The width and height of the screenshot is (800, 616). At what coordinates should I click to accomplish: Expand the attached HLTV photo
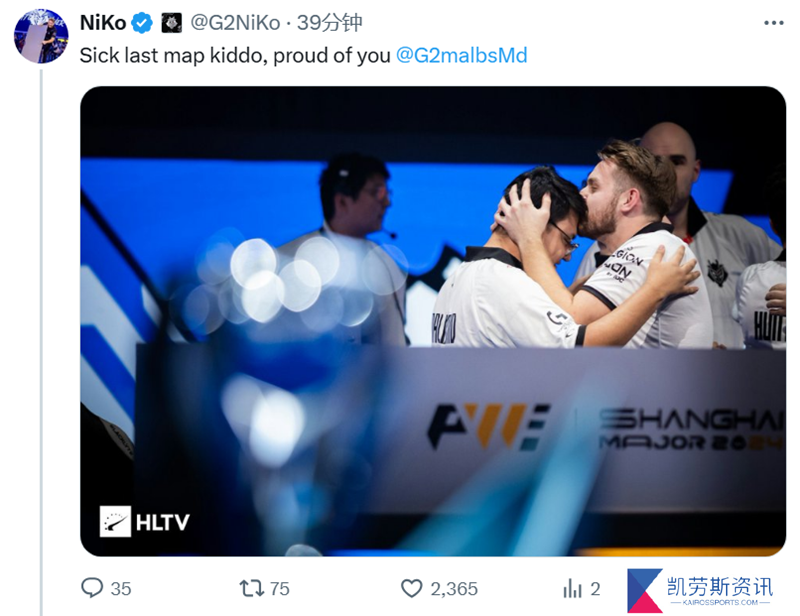click(x=433, y=321)
